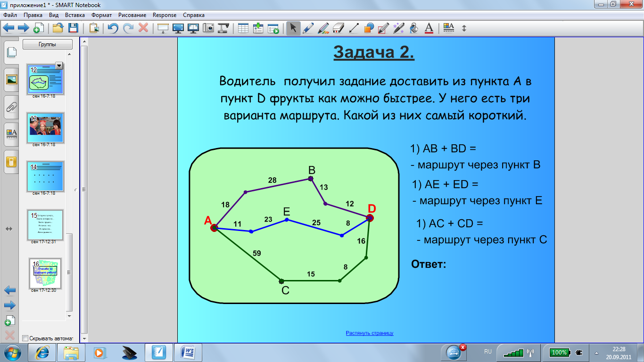The height and width of the screenshot is (362, 644).
Task: Click the 'Растянуть страницу' link
Action: (x=370, y=333)
